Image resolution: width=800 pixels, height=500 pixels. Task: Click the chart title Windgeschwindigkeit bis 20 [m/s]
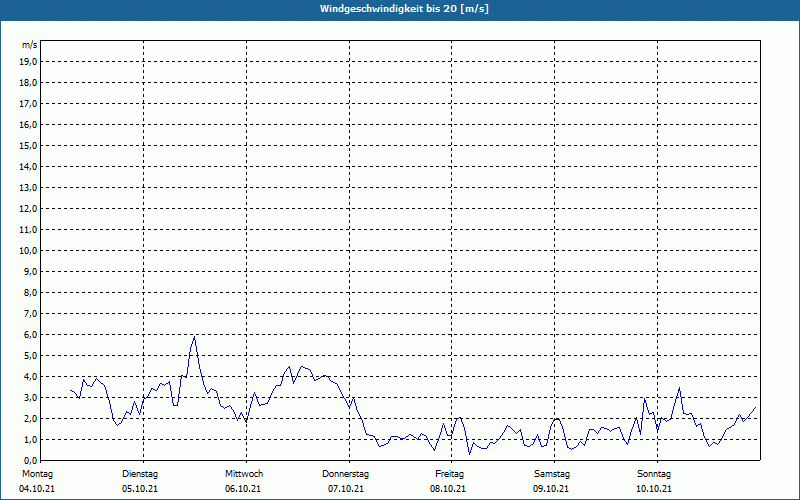[x=404, y=9]
